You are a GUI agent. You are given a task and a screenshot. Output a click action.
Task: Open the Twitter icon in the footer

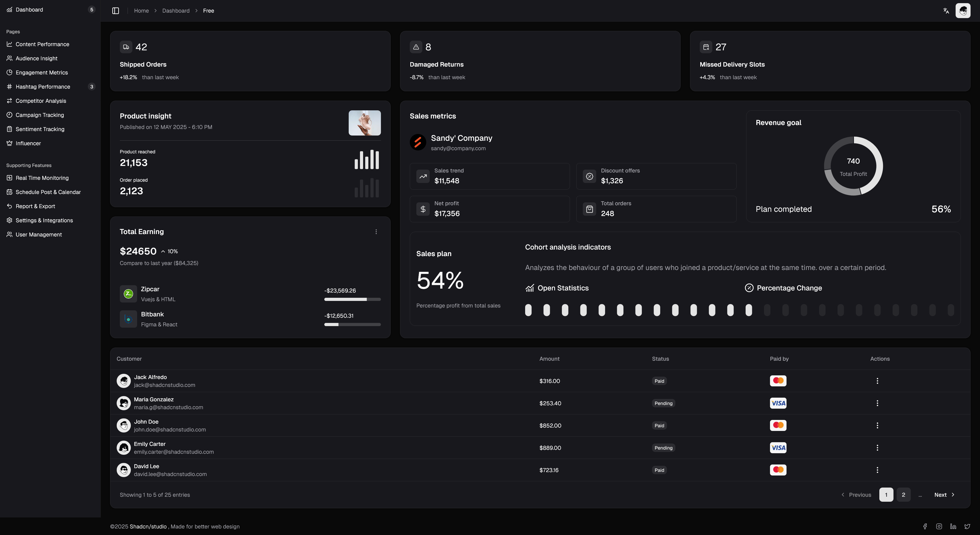click(967, 526)
